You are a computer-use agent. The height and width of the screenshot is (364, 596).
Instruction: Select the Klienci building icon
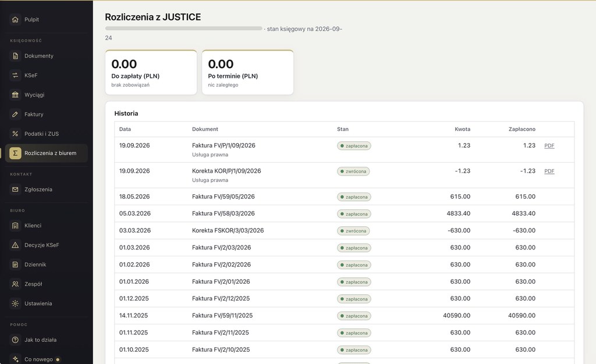pos(15,226)
